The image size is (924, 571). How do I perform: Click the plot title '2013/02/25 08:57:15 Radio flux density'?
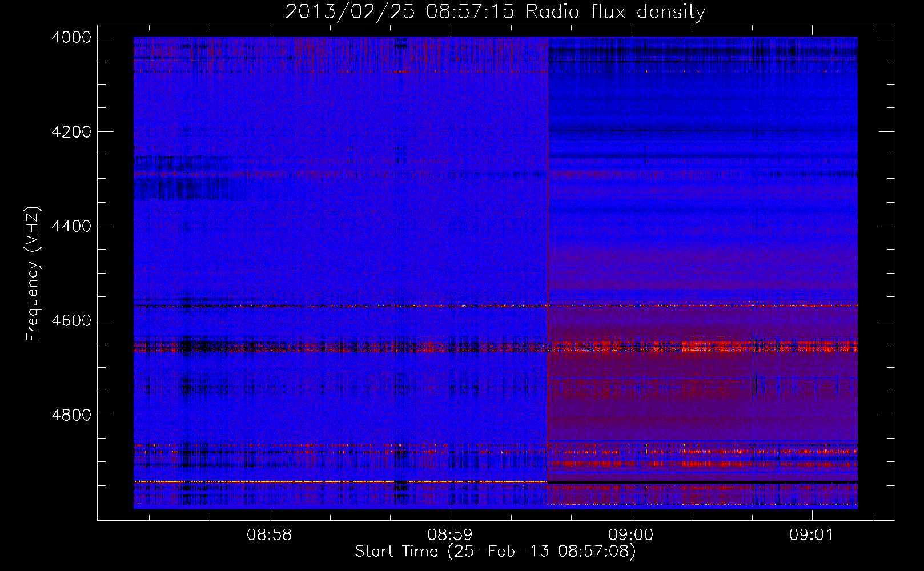(x=495, y=12)
